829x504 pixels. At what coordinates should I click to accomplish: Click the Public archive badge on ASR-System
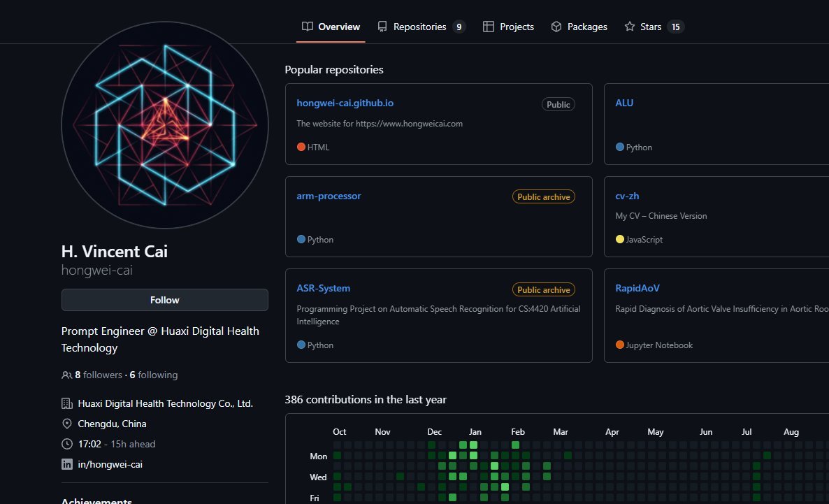click(544, 290)
